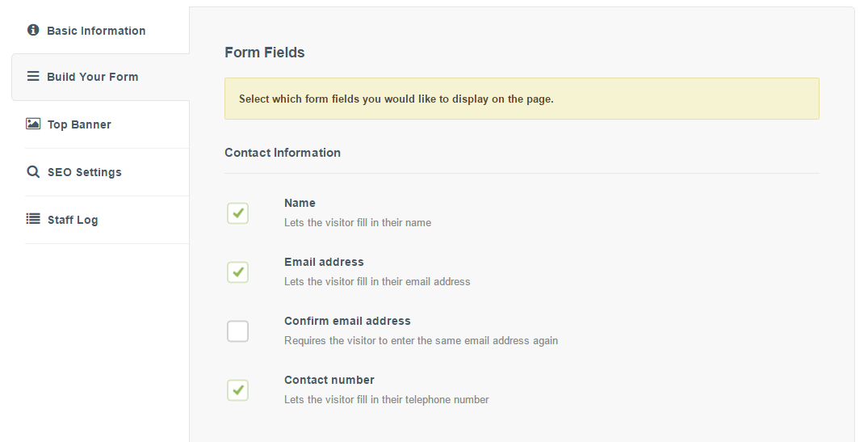Click the info icon beside Basic Information

tap(33, 30)
